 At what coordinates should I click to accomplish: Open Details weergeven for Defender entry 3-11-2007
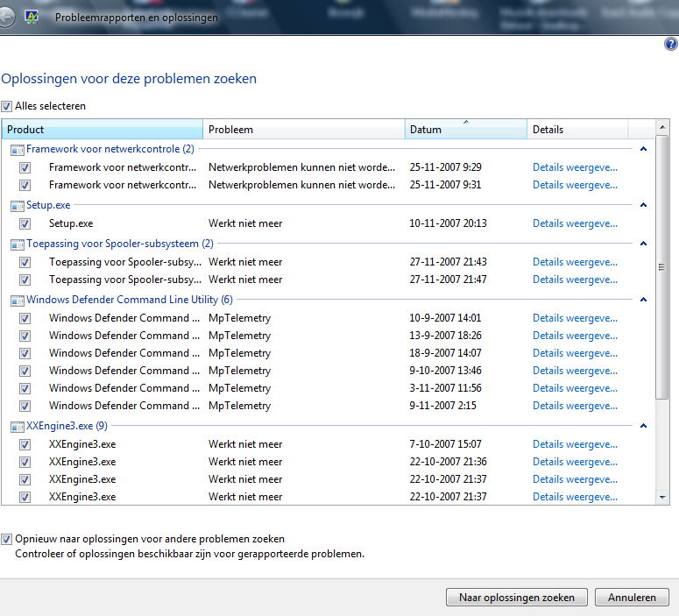[575, 388]
